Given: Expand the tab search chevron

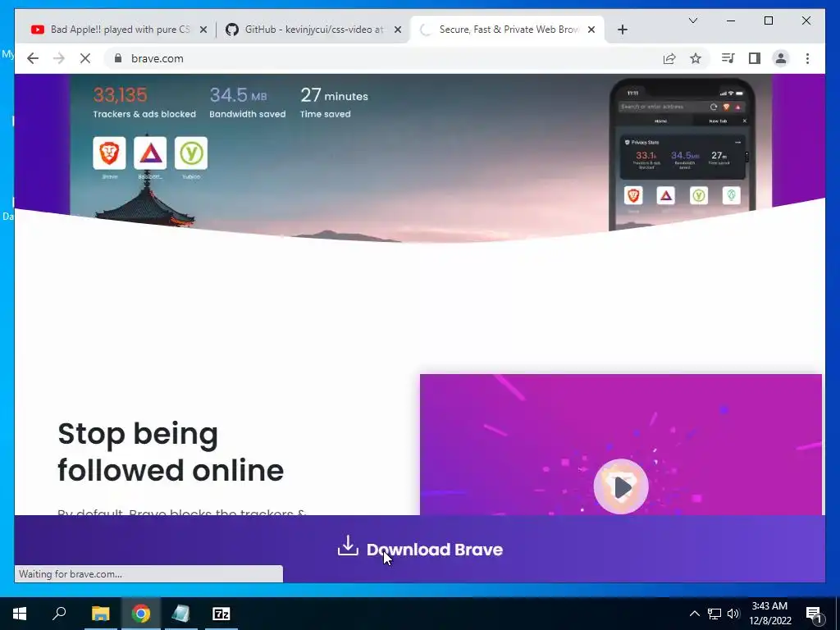Looking at the screenshot, I should pyautogui.click(x=692, y=21).
